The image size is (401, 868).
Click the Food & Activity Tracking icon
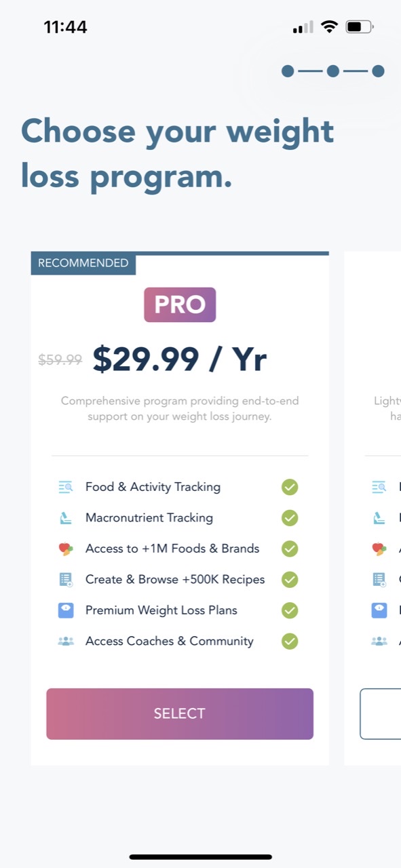point(66,487)
